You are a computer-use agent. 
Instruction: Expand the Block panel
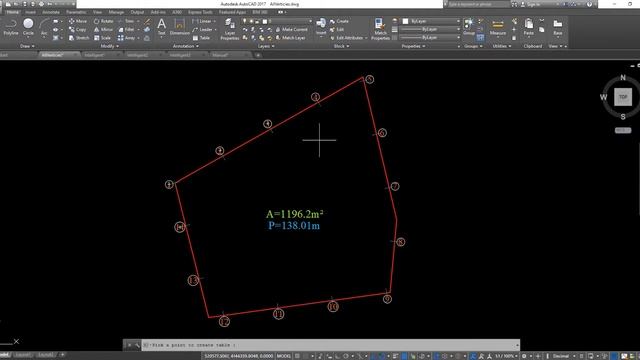click(341, 46)
